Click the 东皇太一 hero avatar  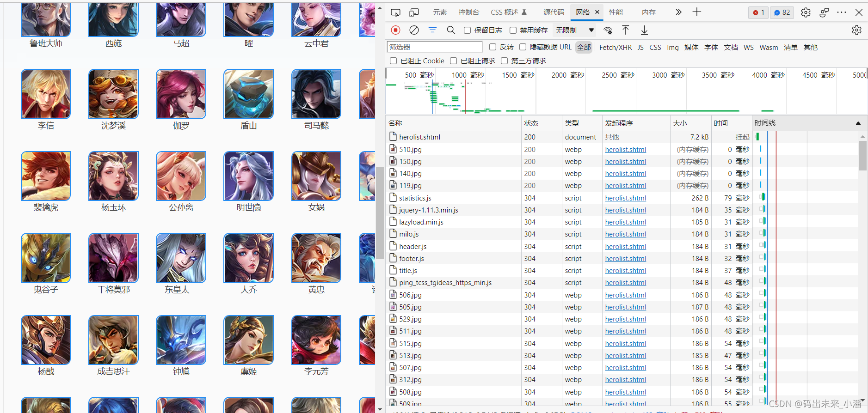pyautogui.click(x=181, y=258)
